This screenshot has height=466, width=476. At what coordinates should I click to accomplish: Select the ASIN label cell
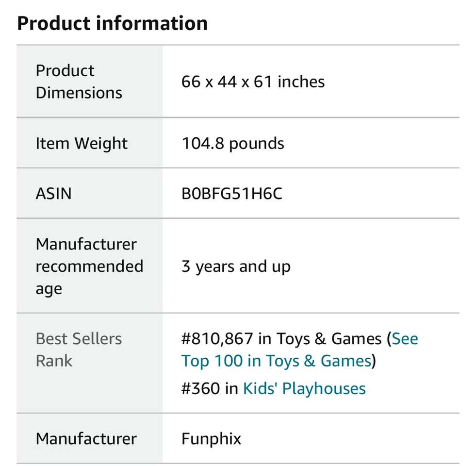(x=53, y=194)
